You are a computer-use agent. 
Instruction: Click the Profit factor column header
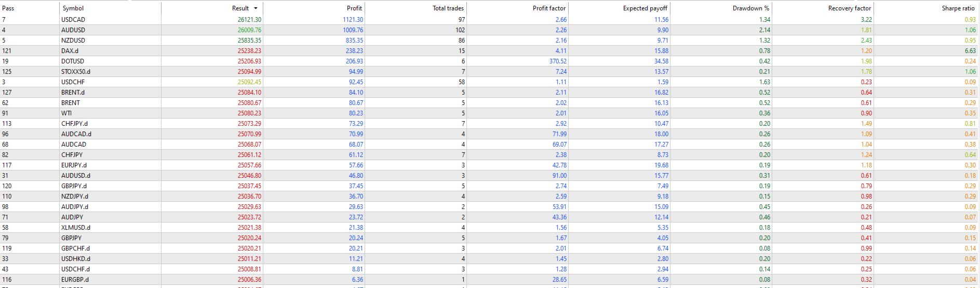[x=549, y=8]
